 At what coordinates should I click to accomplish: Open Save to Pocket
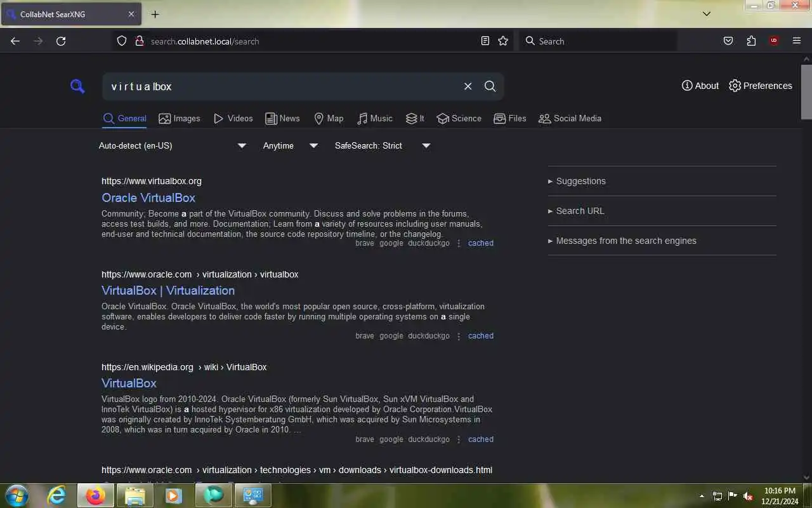pyautogui.click(x=728, y=41)
